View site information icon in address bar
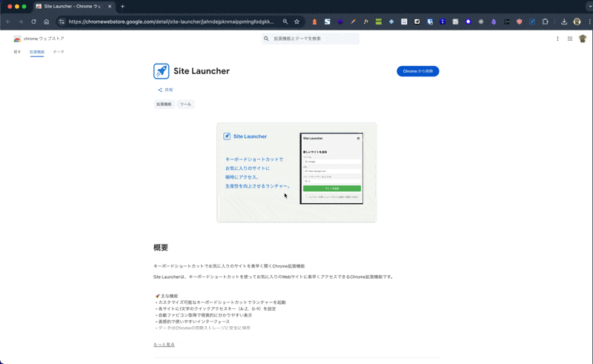The width and height of the screenshot is (593, 364). point(62,21)
